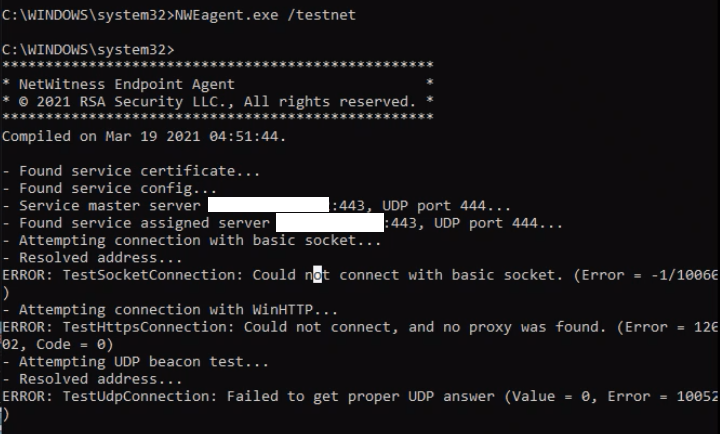Click the TestHttpsConnection error text

click(360, 327)
